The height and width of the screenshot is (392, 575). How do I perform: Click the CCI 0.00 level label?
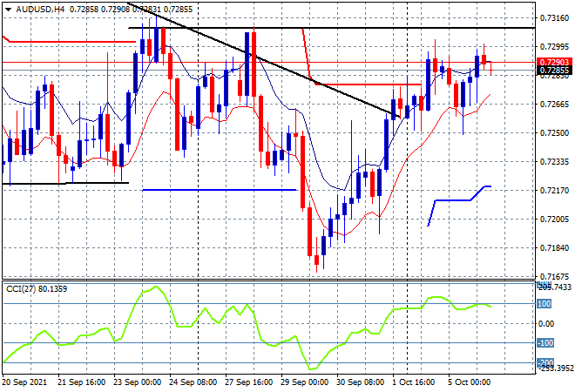(x=546, y=323)
